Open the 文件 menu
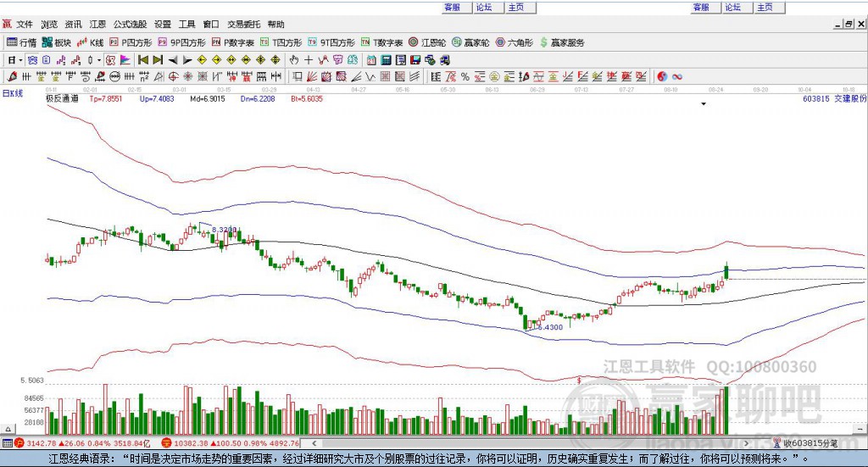The width and height of the screenshot is (868, 467). coord(24,25)
